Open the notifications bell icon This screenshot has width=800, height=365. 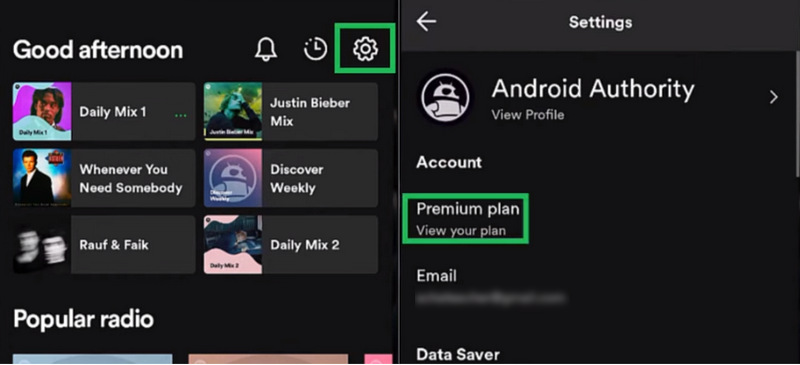pos(266,50)
